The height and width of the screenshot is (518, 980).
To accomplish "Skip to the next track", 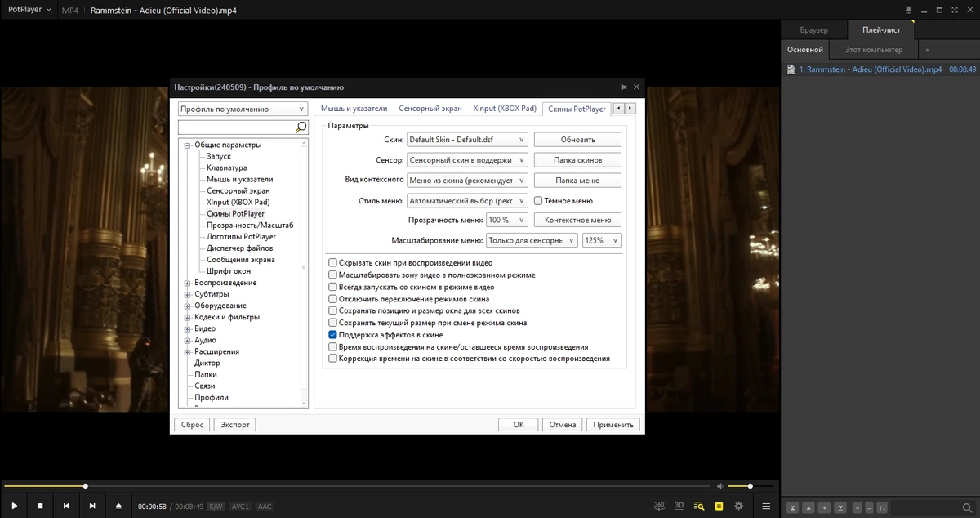I will tap(92, 507).
